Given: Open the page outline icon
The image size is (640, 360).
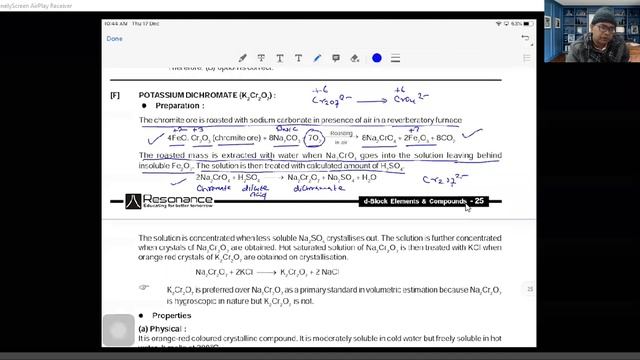Looking at the screenshot, I should (527, 58).
